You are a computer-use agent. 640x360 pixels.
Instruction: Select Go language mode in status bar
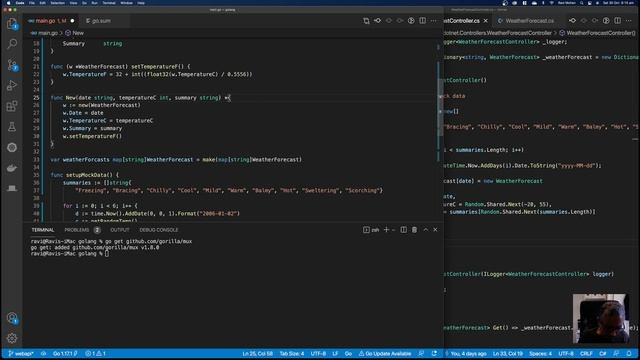click(348, 354)
